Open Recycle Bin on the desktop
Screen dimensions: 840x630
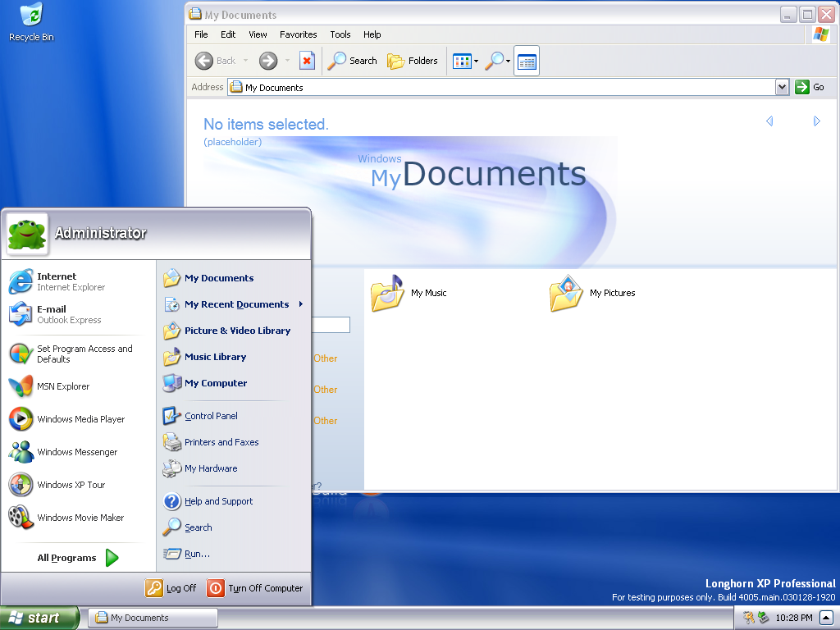coord(31,22)
